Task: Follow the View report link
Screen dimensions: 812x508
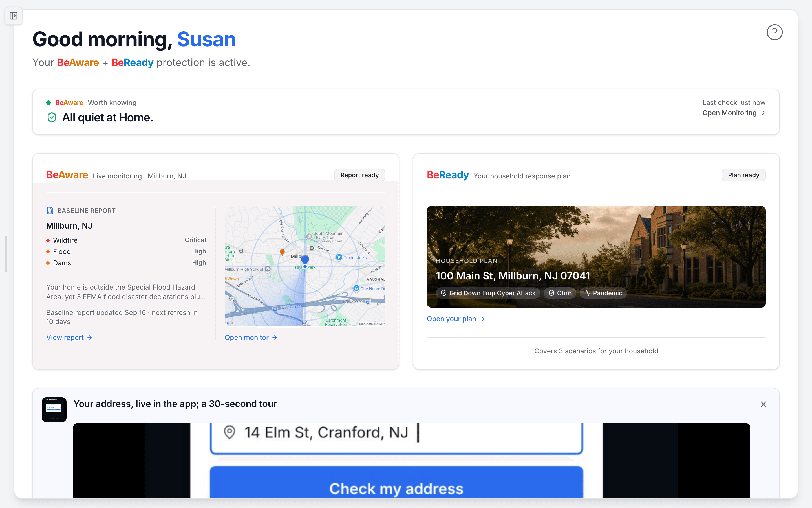Action: [69, 337]
